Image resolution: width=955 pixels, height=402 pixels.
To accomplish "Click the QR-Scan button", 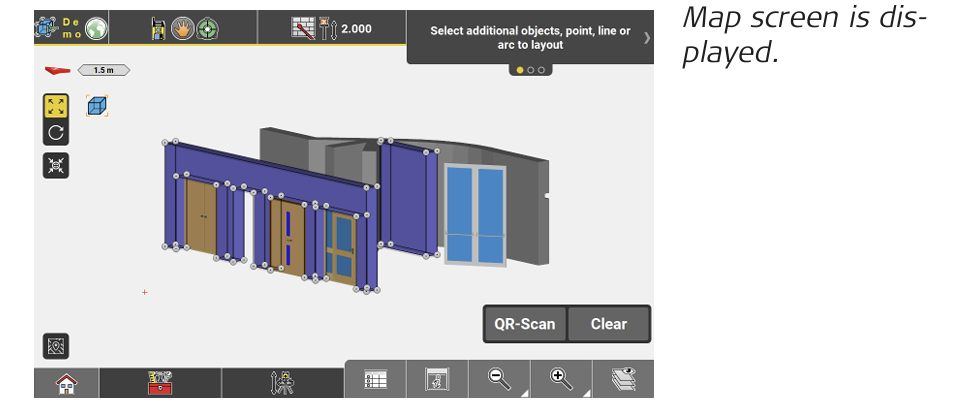I will (x=524, y=324).
